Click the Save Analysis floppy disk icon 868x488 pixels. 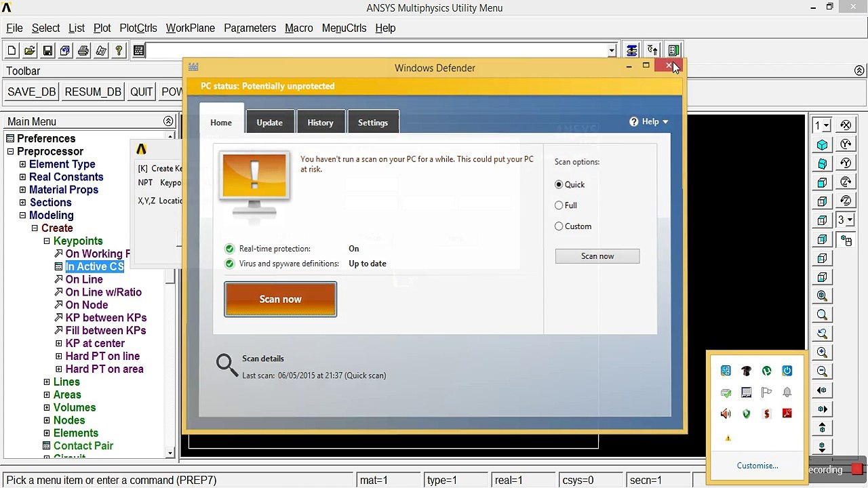click(x=47, y=51)
